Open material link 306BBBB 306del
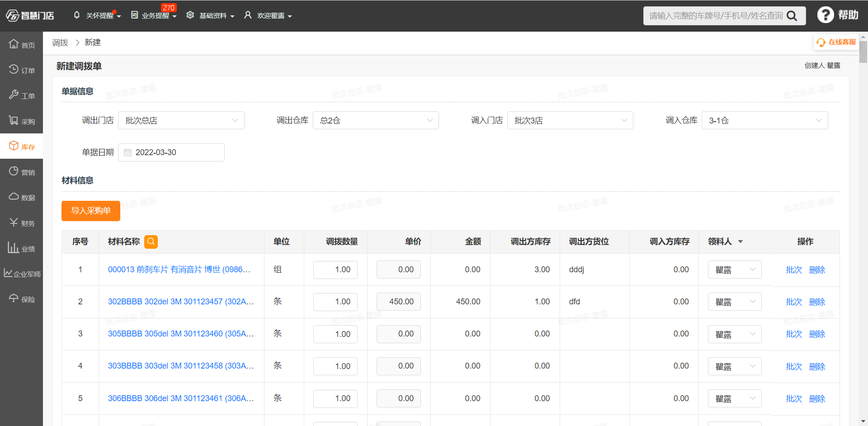 (x=181, y=398)
